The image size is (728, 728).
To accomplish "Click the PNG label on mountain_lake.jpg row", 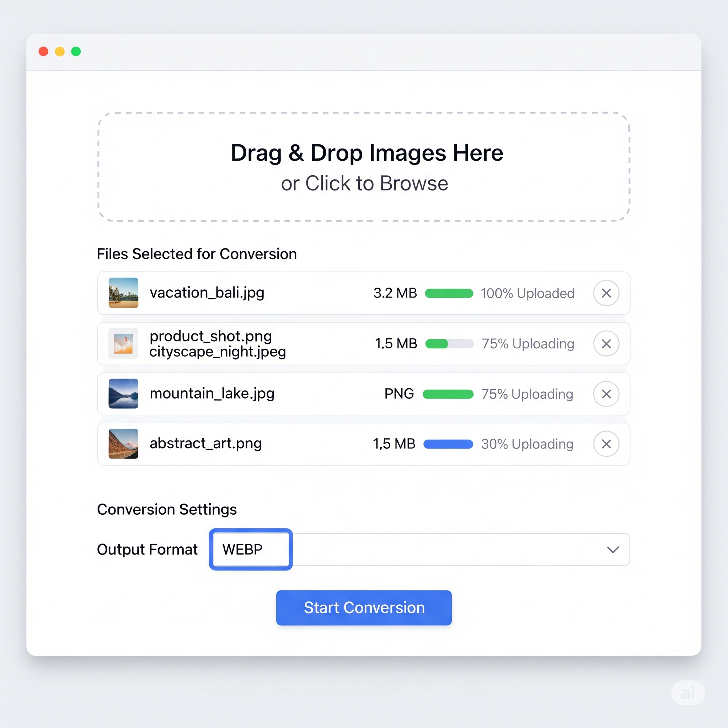I will (x=399, y=394).
